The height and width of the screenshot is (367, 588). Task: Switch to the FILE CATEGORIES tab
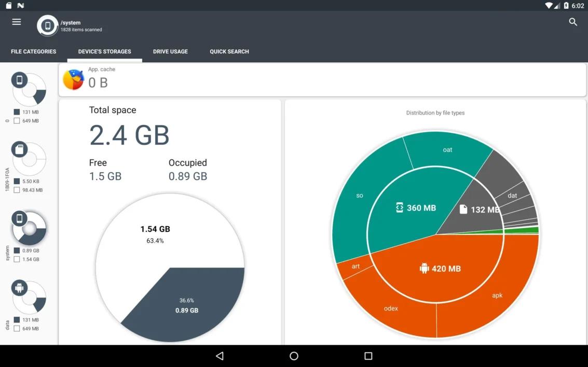point(33,51)
